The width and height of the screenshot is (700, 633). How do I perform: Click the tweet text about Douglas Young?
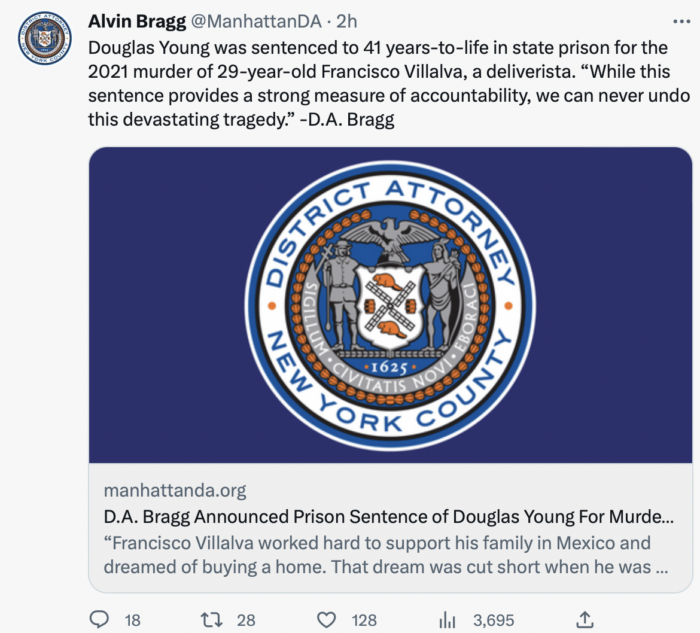(x=389, y=83)
